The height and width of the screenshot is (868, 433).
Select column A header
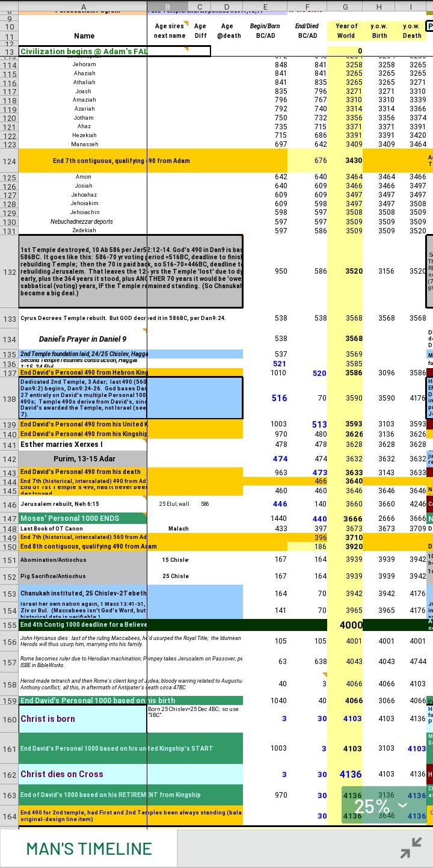[83, 6]
